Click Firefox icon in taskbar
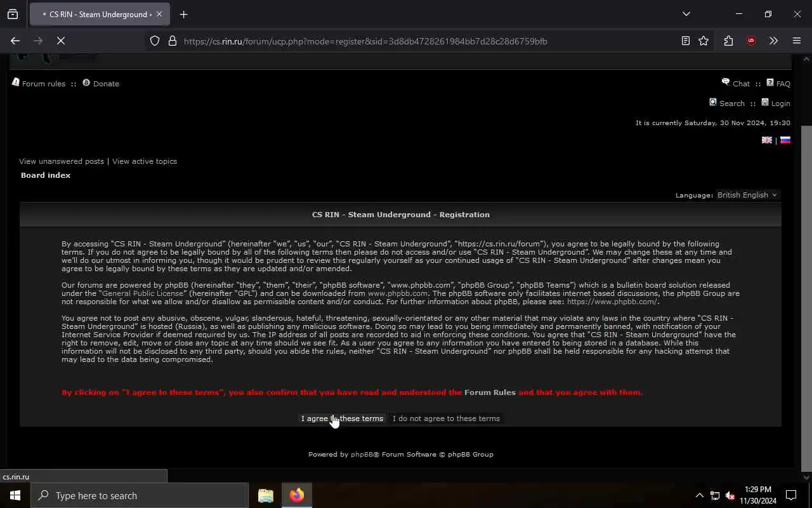The height and width of the screenshot is (508, 812). click(x=297, y=495)
